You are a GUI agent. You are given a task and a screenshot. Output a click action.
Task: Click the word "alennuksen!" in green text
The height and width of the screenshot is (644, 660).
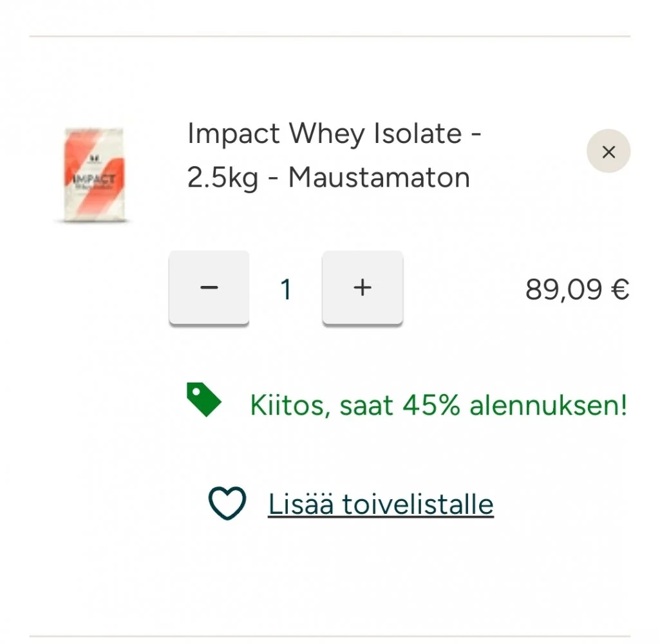click(x=548, y=406)
